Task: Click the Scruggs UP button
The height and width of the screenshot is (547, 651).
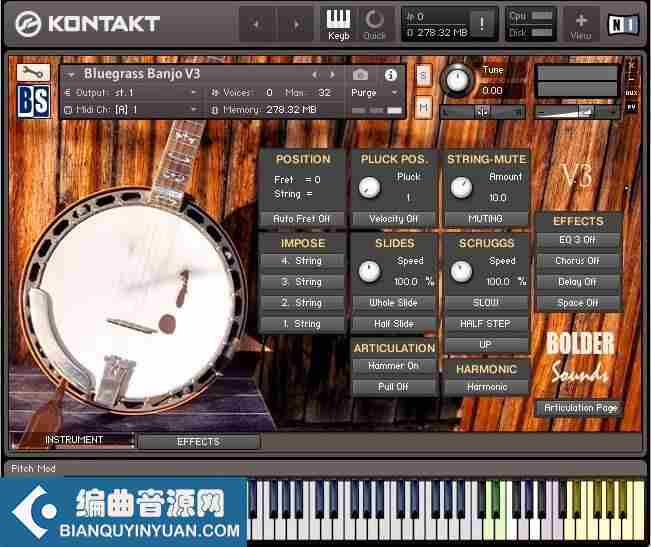Action: pos(486,345)
